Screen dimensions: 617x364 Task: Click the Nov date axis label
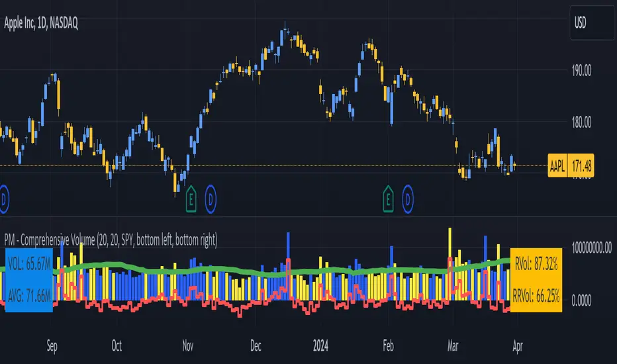click(188, 346)
